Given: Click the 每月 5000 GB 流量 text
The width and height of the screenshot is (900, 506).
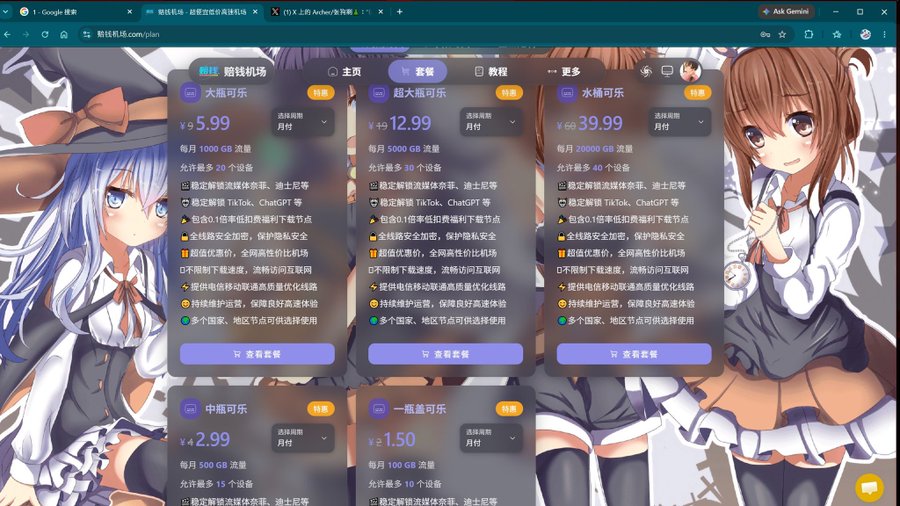Looking at the screenshot, I should pyautogui.click(x=404, y=149).
